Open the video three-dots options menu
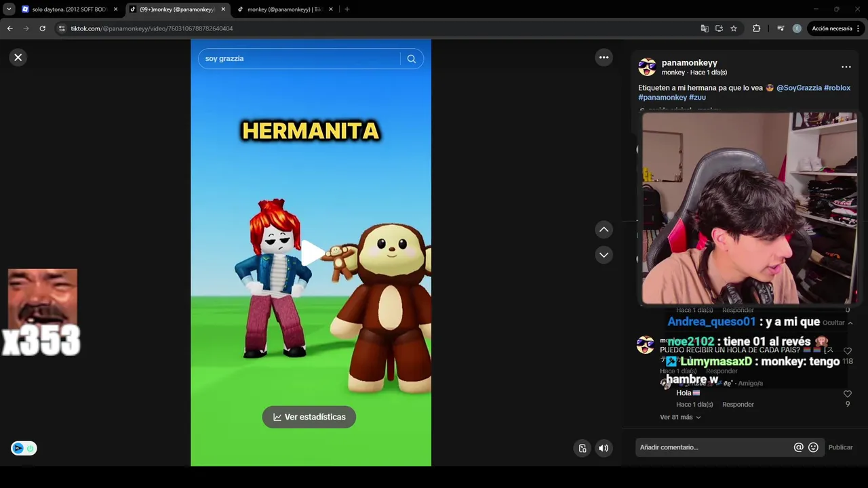Viewport: 868px width, 488px height. pos(604,58)
